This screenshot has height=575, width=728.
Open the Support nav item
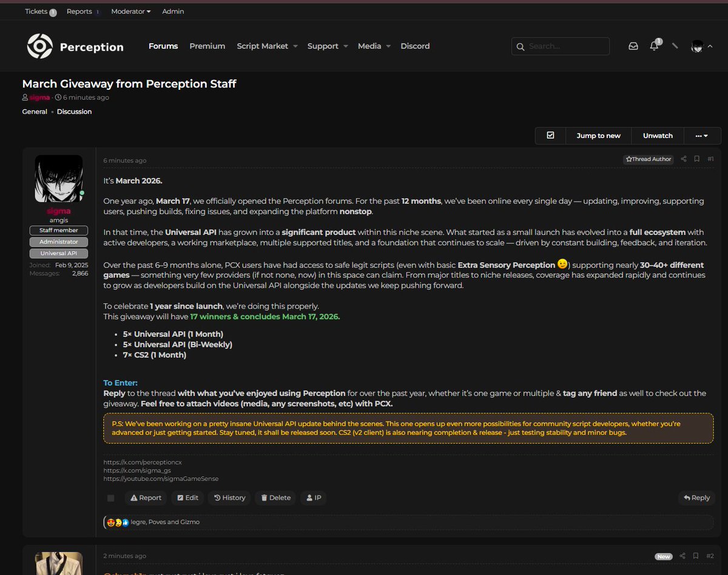click(323, 46)
